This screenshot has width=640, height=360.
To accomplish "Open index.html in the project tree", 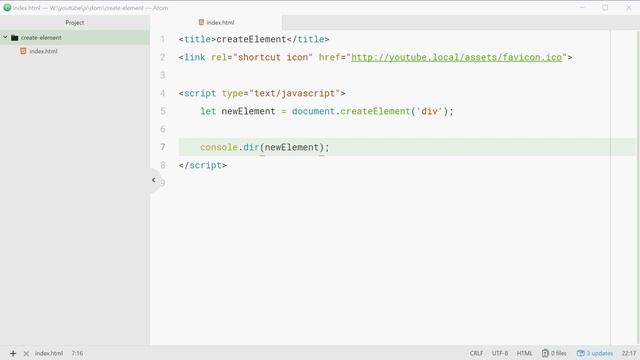I will [x=43, y=51].
